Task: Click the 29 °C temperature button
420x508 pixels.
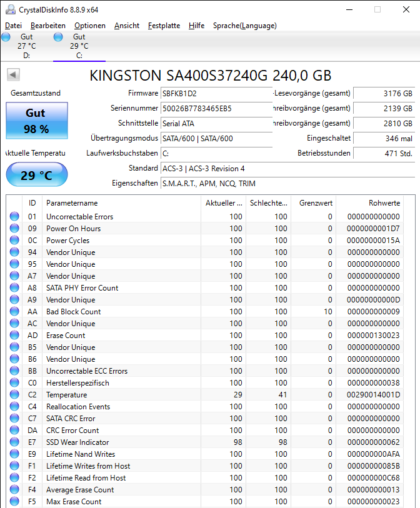Action: click(37, 175)
